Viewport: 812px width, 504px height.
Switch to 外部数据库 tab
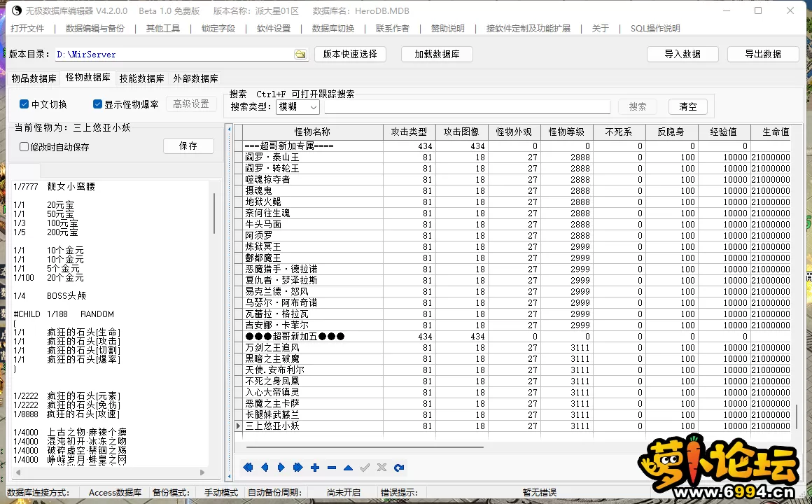click(196, 78)
